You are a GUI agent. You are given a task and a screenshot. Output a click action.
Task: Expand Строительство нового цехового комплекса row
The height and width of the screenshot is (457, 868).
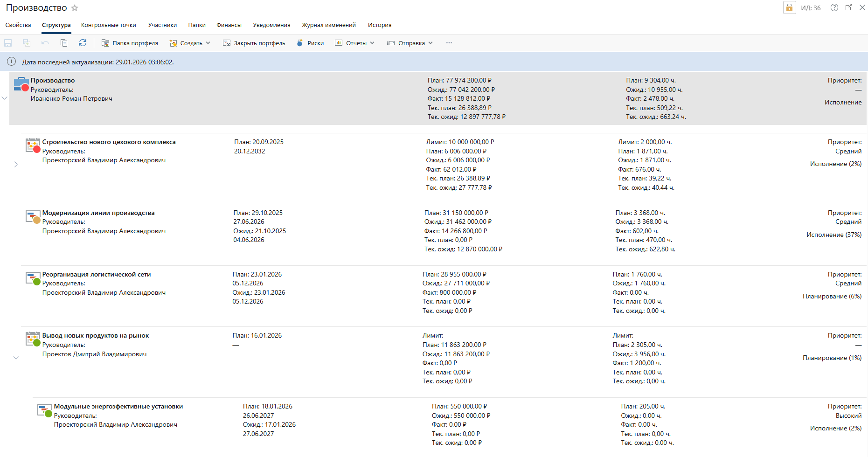pyautogui.click(x=16, y=165)
